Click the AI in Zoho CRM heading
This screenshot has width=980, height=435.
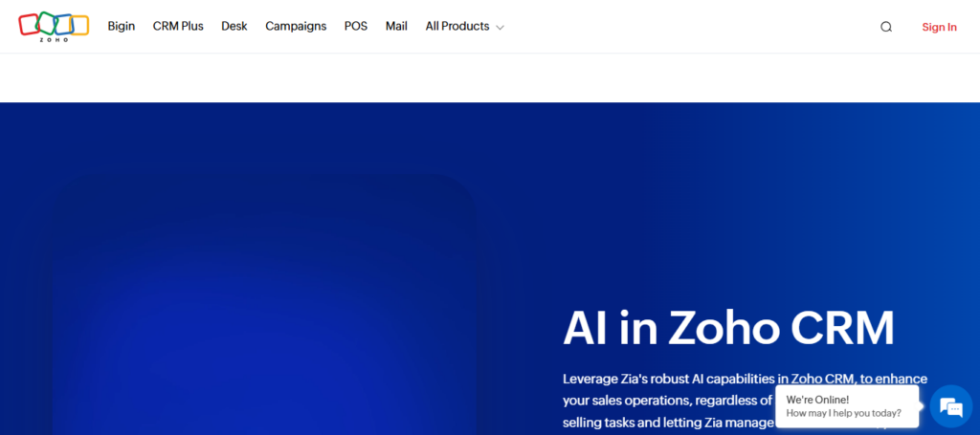click(728, 328)
